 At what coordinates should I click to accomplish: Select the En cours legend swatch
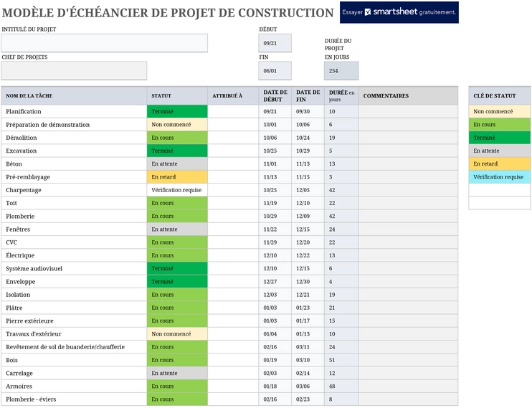(500, 125)
